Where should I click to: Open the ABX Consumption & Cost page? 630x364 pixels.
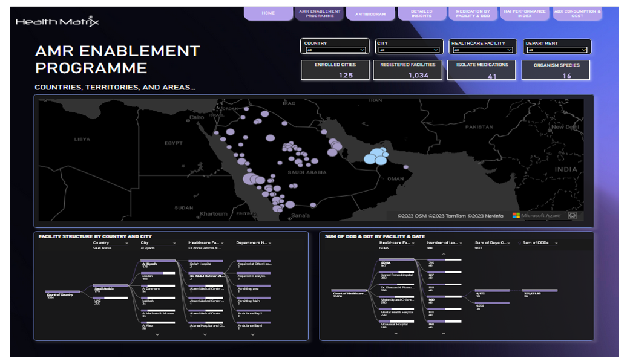[x=577, y=14]
